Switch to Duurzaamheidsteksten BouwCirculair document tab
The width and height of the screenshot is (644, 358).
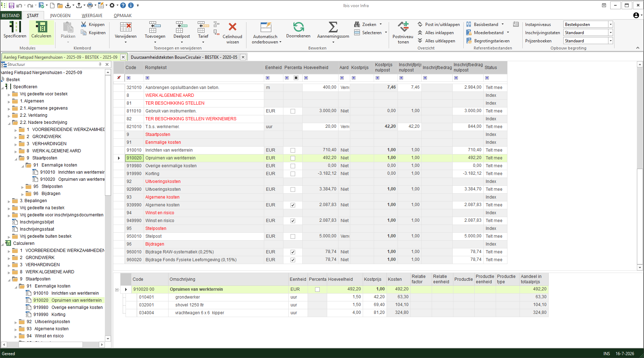[184, 57]
